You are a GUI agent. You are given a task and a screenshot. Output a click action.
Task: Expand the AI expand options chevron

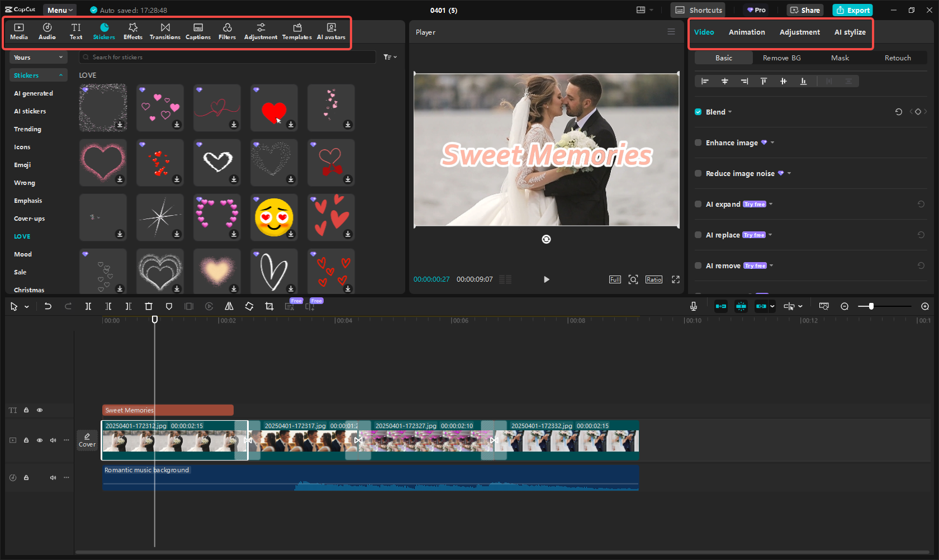click(771, 204)
